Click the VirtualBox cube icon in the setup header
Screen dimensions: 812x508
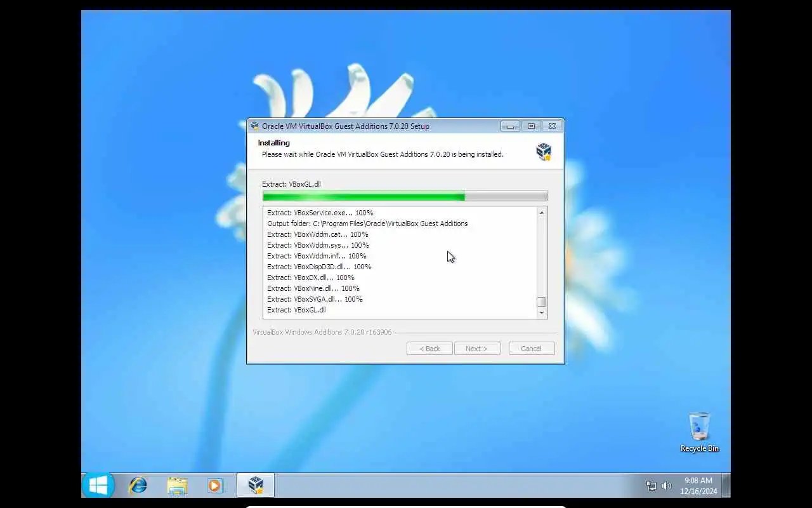click(544, 151)
